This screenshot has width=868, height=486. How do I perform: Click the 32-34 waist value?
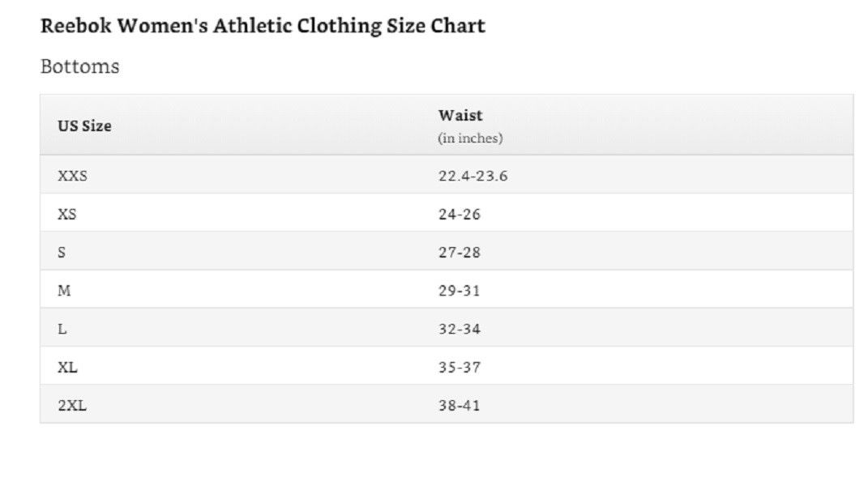coord(460,330)
